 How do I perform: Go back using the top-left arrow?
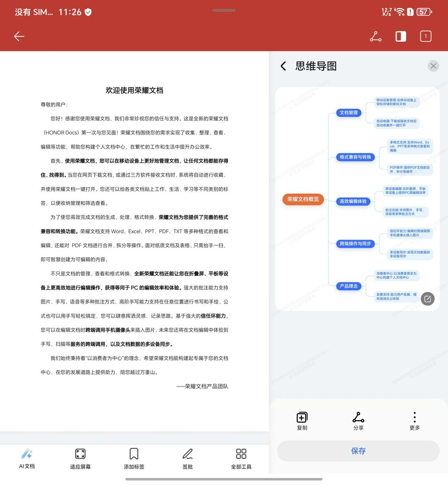tap(19, 37)
